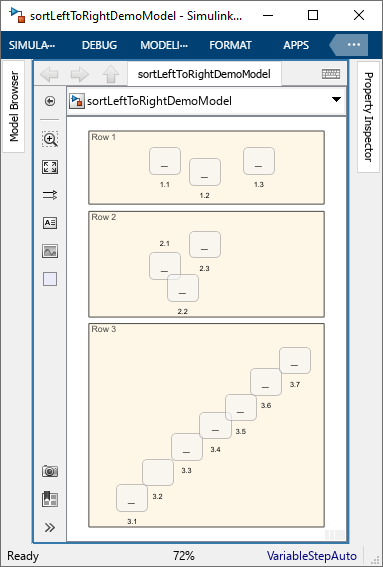Select the Area tool square icon
Screen dimensions: 383x567
coord(50,279)
